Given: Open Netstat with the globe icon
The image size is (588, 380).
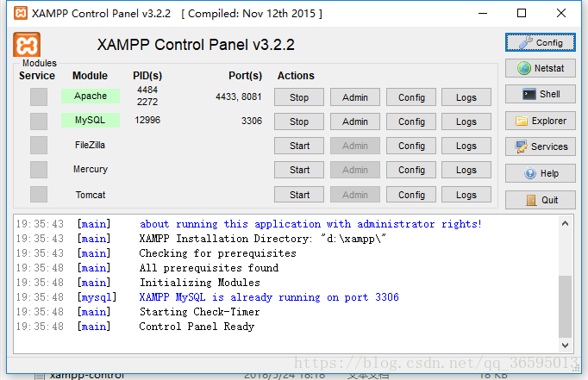Looking at the screenshot, I should coord(540,68).
